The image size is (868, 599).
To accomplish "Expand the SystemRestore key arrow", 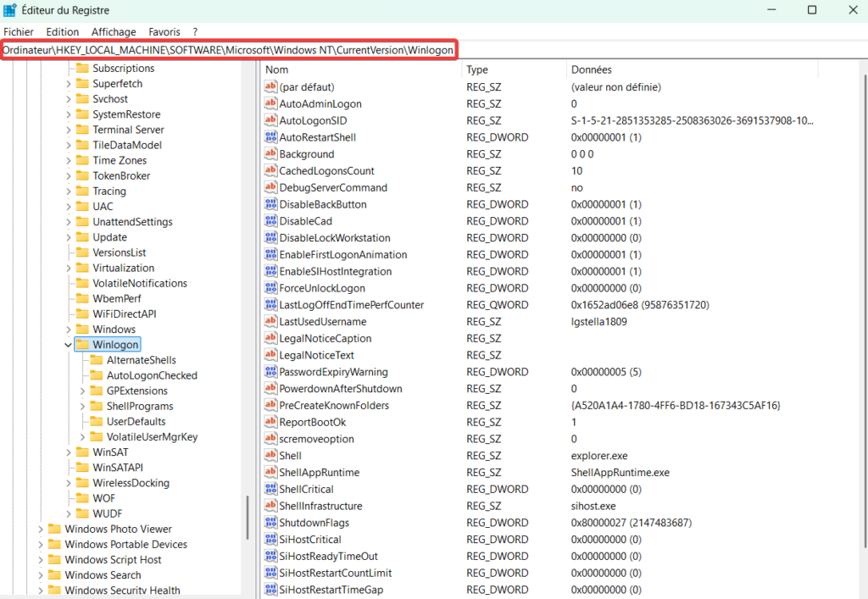I will pyautogui.click(x=68, y=114).
